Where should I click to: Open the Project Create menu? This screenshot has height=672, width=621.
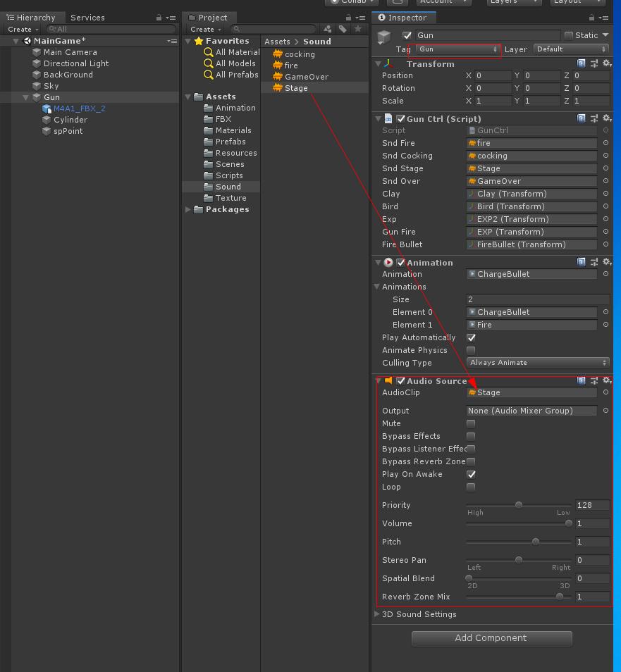pos(205,29)
